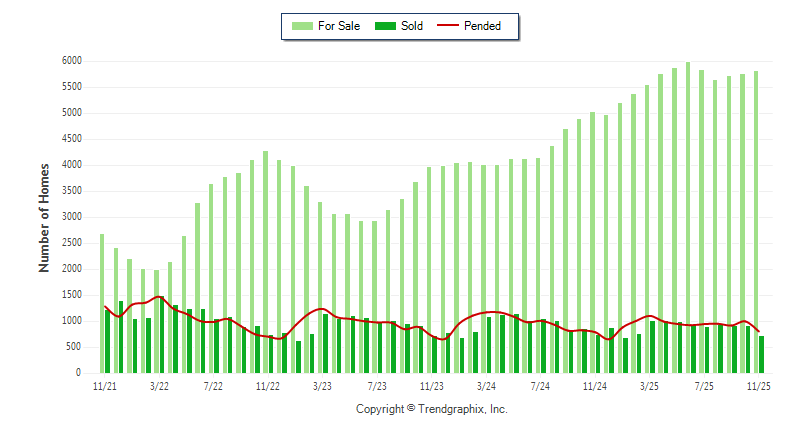Select the 3/24 date on the x-axis
Viewport: 800px width, 434px height.
click(486, 385)
